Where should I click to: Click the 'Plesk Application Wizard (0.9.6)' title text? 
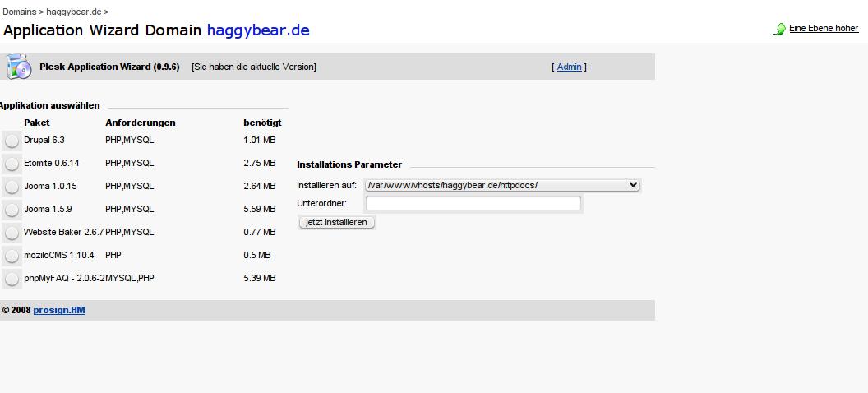tap(109, 67)
